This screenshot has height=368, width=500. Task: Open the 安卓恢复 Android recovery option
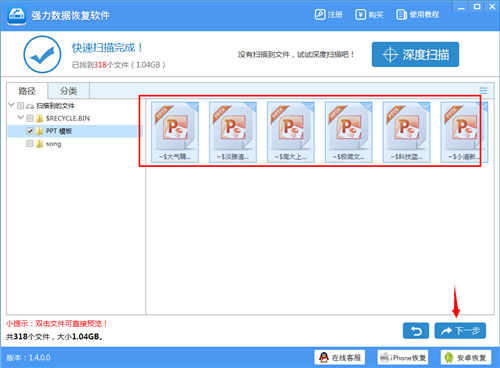466,358
